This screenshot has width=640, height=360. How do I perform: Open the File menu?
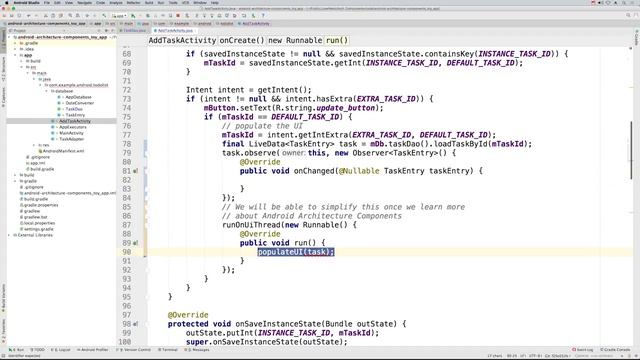tap(47, 2)
